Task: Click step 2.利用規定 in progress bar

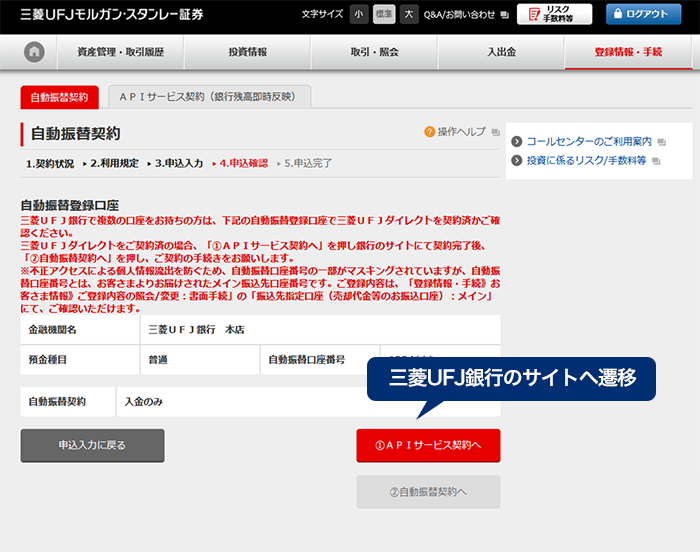Action: (x=114, y=163)
